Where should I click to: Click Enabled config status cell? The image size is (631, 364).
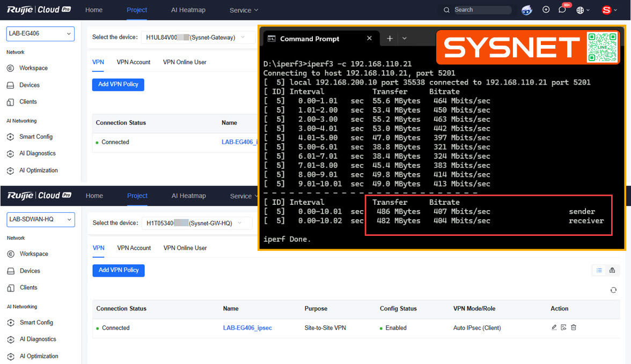tap(393, 328)
